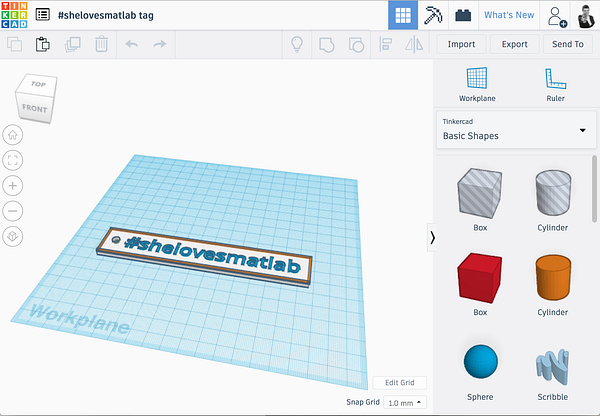Click the Import button
Image resolution: width=600 pixels, height=416 pixels.
point(461,44)
